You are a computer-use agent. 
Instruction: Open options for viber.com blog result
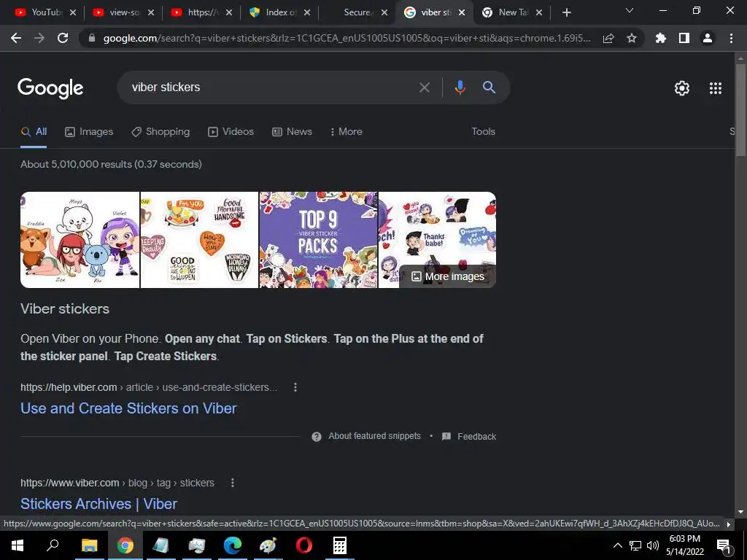[233, 483]
